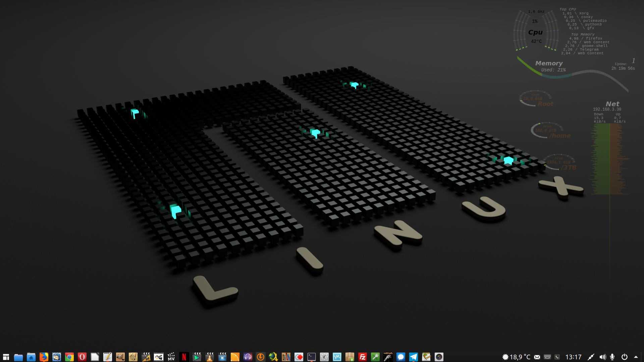Open Thunderbird mail icon

pyautogui.click(x=56, y=357)
